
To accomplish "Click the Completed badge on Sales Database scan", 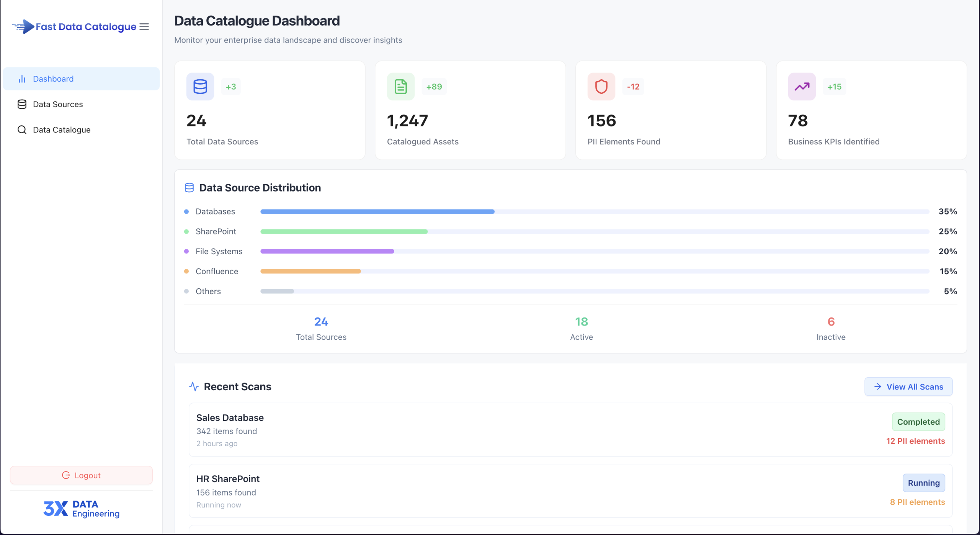I will pyautogui.click(x=919, y=422).
